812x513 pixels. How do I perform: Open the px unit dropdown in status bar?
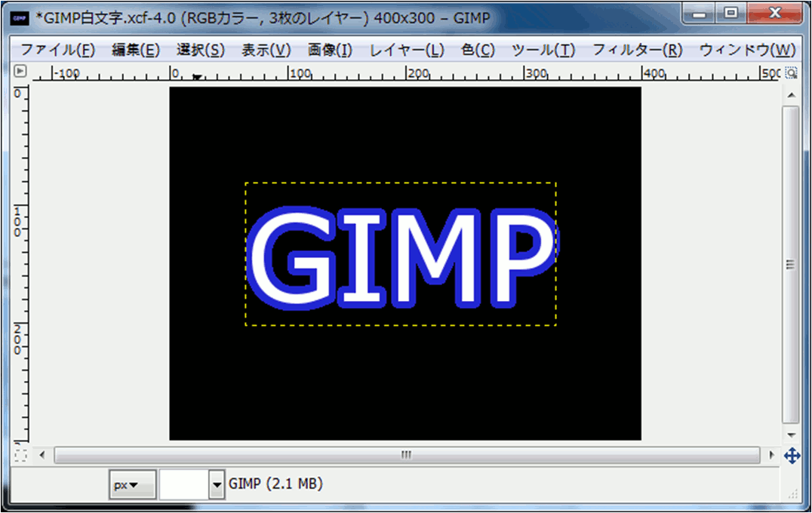click(132, 485)
